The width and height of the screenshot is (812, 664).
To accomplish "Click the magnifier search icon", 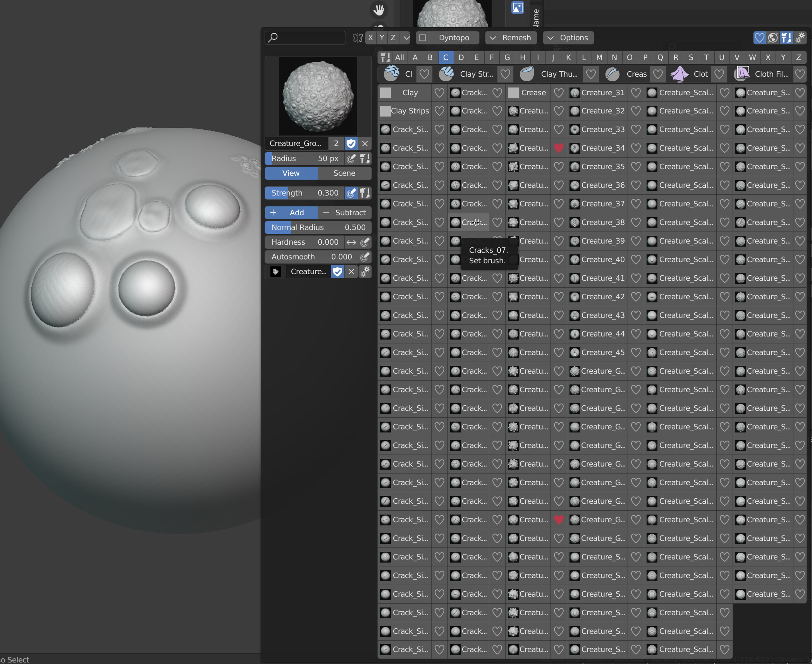I will tap(273, 38).
